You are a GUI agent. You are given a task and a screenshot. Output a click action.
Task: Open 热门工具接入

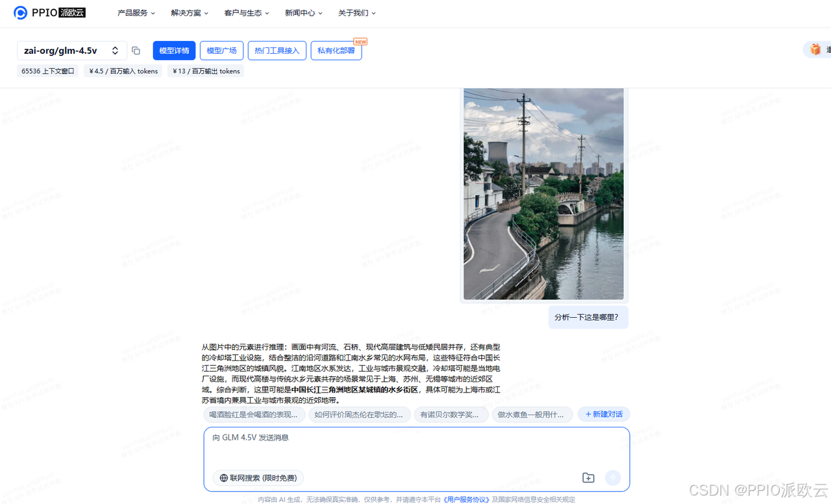[277, 51]
